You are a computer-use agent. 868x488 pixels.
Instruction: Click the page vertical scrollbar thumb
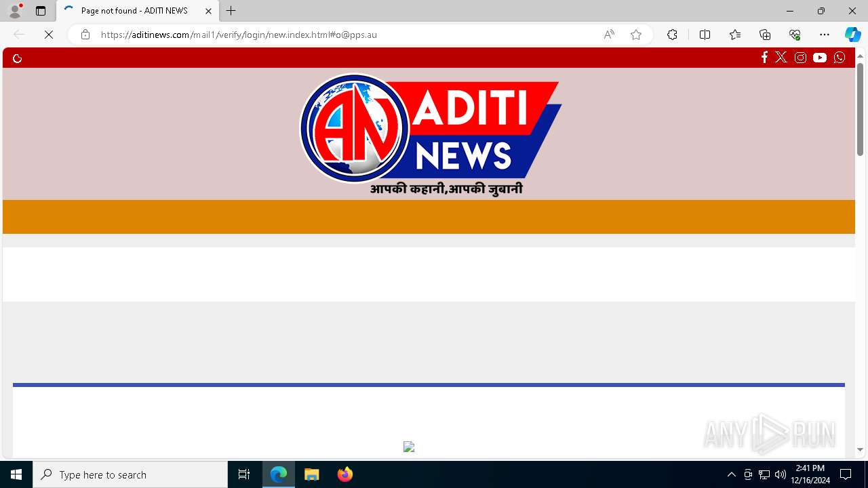[x=860, y=109]
